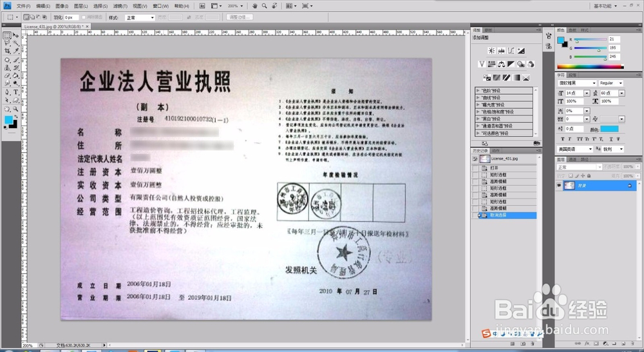The image size is (644, 352).
Task: Select the Paint Bucket tool
Action: tap(15, 75)
